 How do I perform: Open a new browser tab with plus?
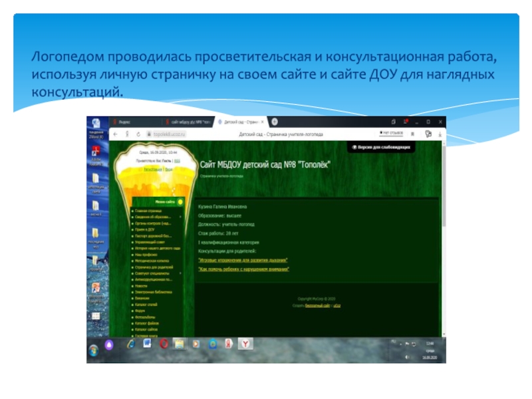(x=275, y=122)
